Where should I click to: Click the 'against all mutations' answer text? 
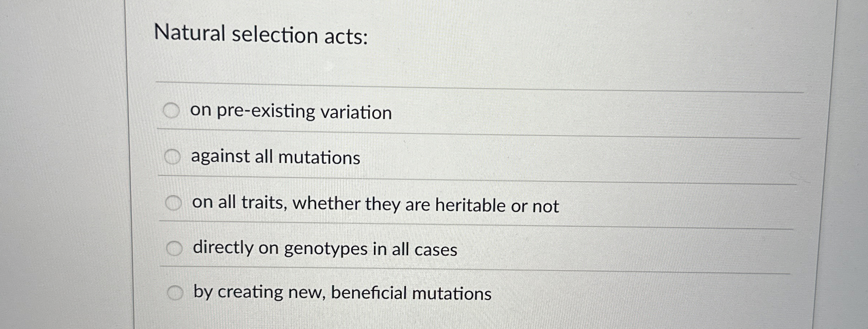pos(275,157)
